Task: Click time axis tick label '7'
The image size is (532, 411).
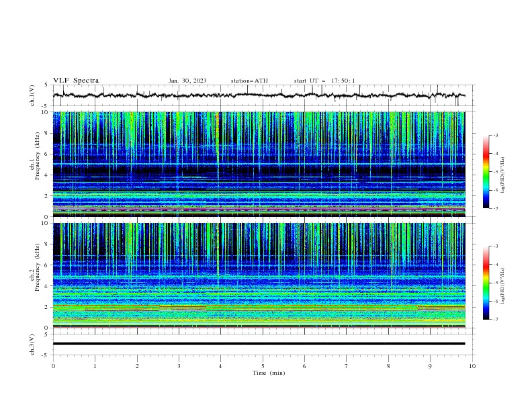Action: pos(347,366)
